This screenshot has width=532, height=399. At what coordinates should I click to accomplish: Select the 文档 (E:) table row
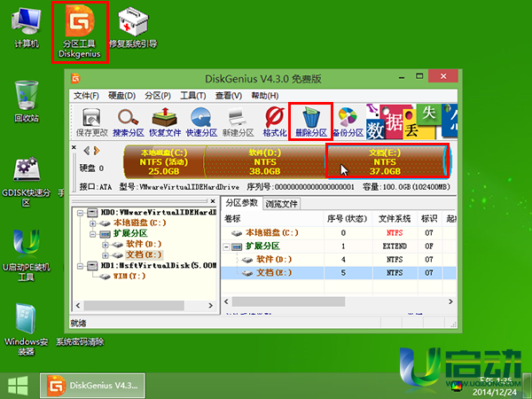[x=339, y=273]
